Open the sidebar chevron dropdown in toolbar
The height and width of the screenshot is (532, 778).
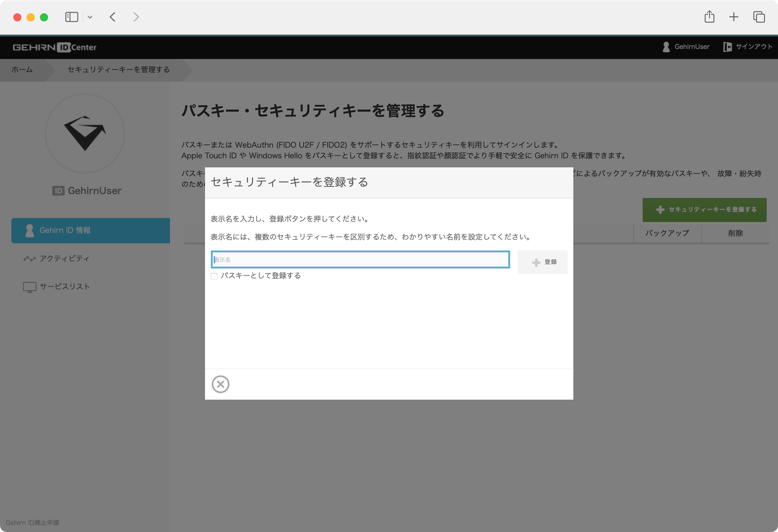point(89,17)
